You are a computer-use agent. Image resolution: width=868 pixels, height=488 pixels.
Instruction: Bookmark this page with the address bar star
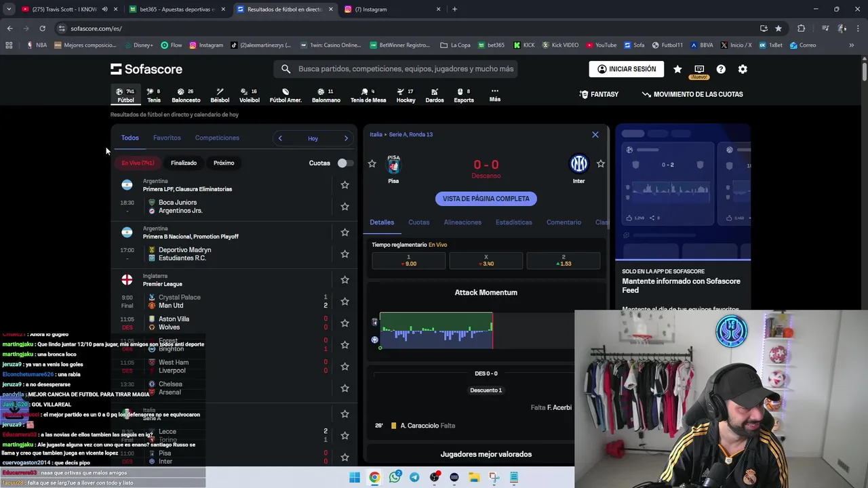pyautogui.click(x=778, y=28)
